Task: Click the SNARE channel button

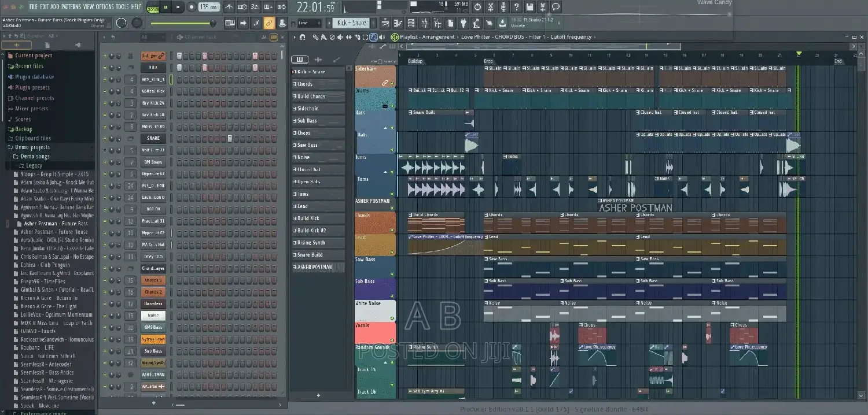Action: (x=153, y=139)
